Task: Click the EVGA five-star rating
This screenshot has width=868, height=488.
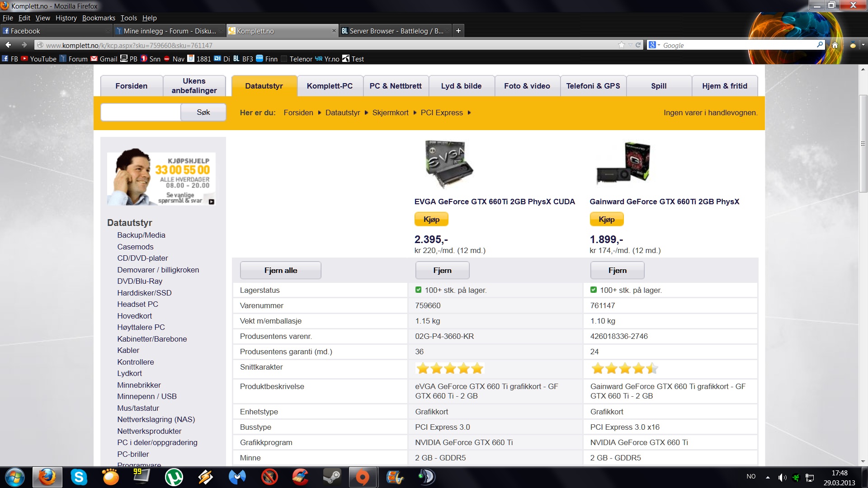Action: coord(450,368)
